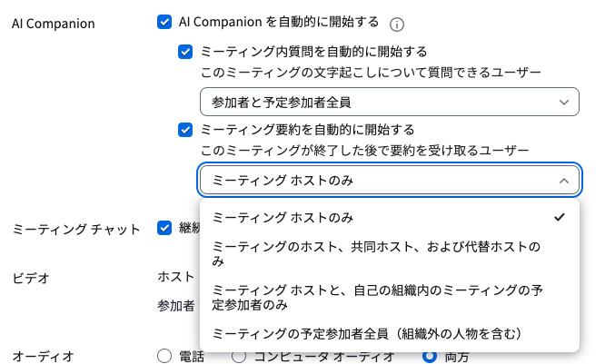Viewport: 615px width, 364px height.
Task: Toggle ミーティング内質問を自動的に開始する checkbox
Action: [185, 52]
